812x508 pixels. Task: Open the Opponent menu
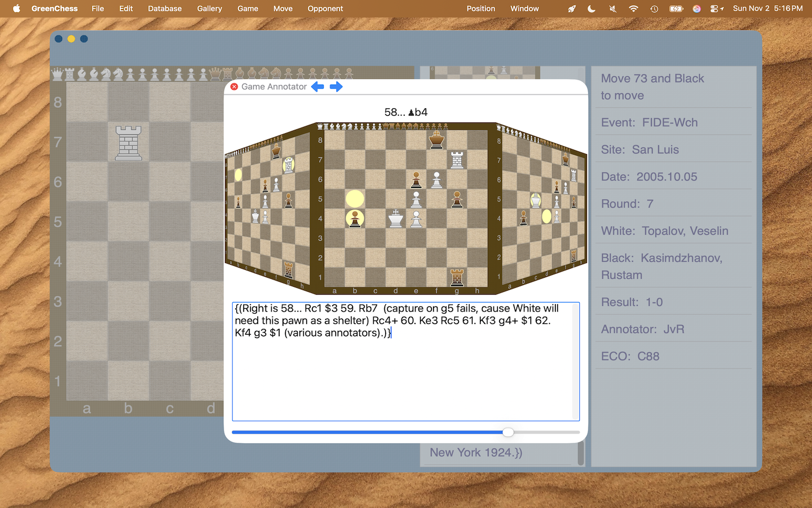[325, 8]
